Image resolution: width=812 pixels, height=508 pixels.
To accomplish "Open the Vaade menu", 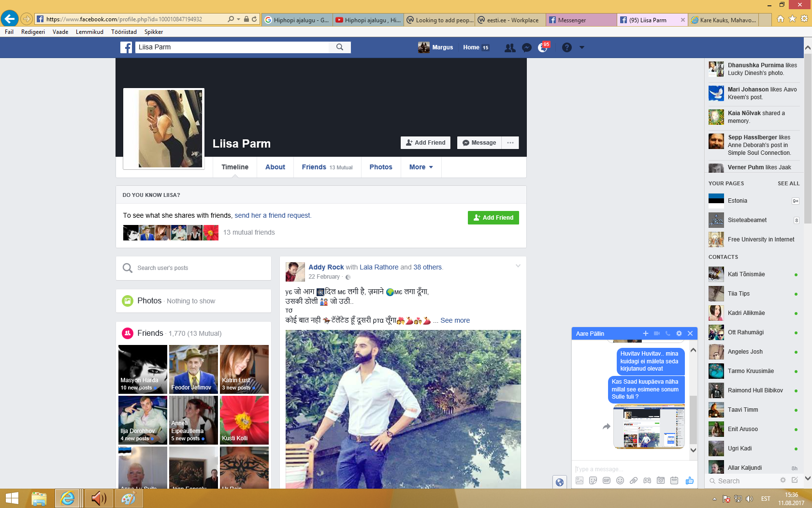I will (x=60, y=32).
